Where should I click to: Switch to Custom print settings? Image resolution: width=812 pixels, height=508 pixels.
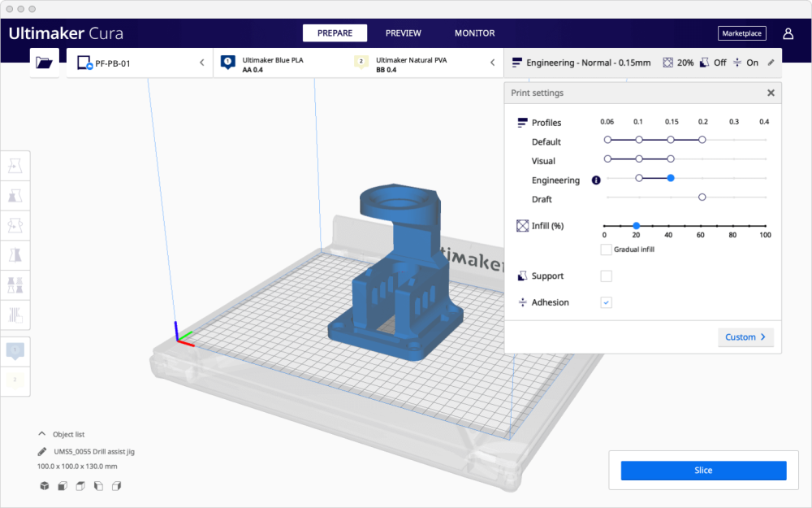point(745,337)
